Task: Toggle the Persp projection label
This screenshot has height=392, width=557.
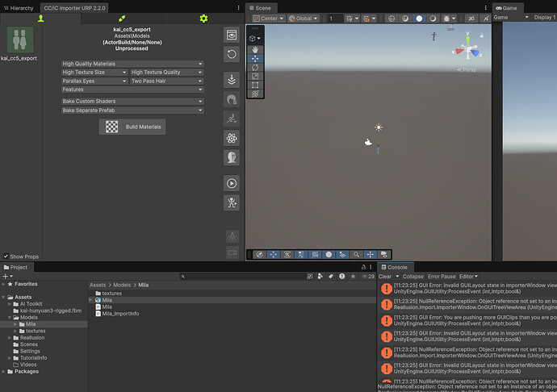Action: 467,69
